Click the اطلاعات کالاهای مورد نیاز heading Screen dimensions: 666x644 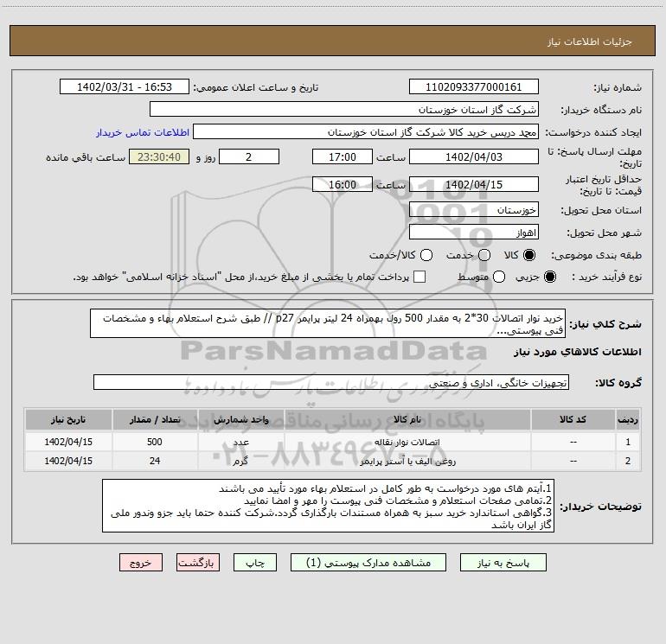point(578,352)
